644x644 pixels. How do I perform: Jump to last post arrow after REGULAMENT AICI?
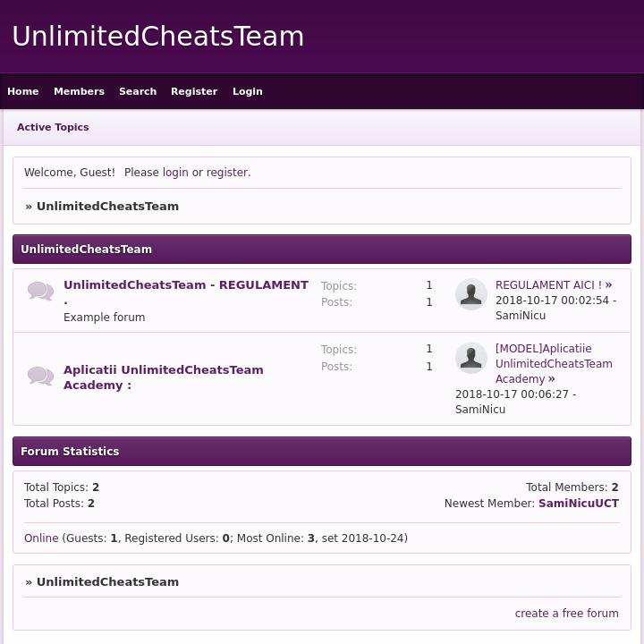tap(608, 285)
